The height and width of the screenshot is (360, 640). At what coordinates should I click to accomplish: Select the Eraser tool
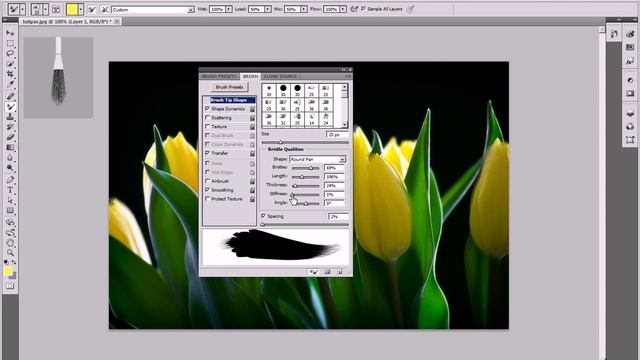(x=10, y=138)
